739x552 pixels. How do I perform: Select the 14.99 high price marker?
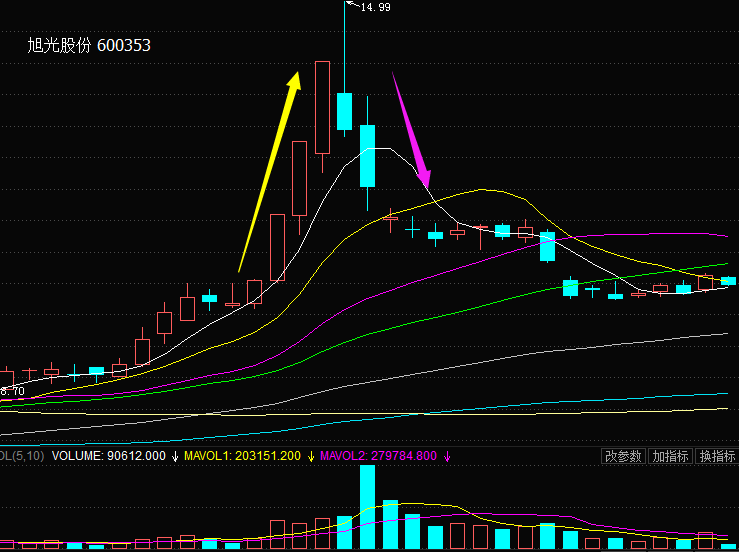pos(375,8)
